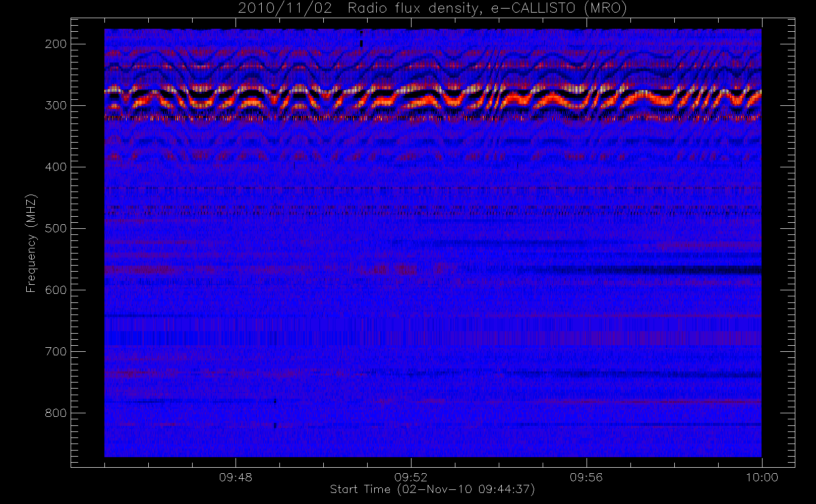Click the 400 frequency tick label

[x=56, y=167]
